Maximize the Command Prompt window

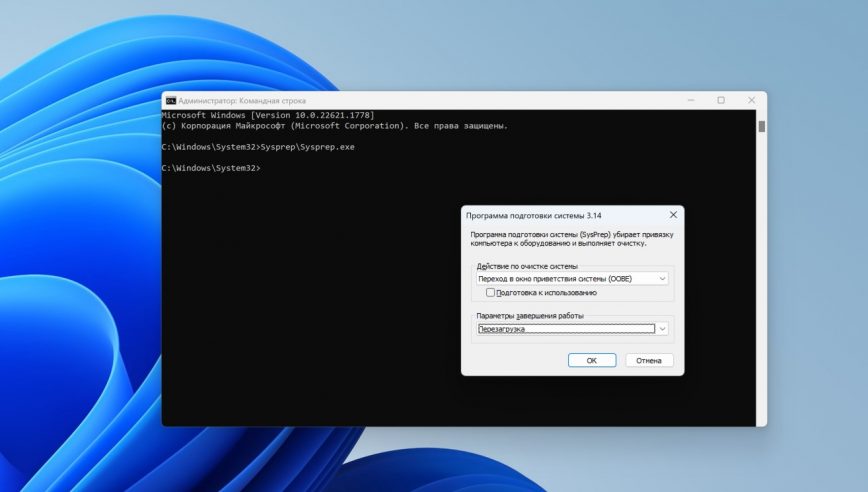pos(721,100)
